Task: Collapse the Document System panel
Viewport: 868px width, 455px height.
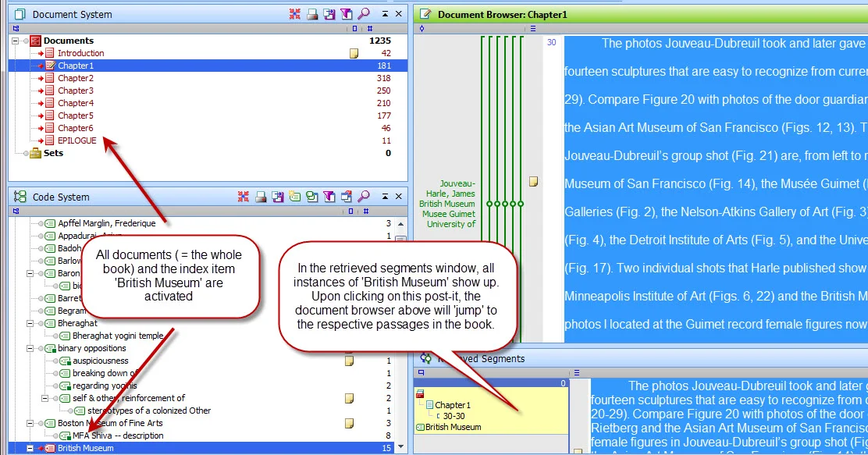Action: click(x=385, y=13)
